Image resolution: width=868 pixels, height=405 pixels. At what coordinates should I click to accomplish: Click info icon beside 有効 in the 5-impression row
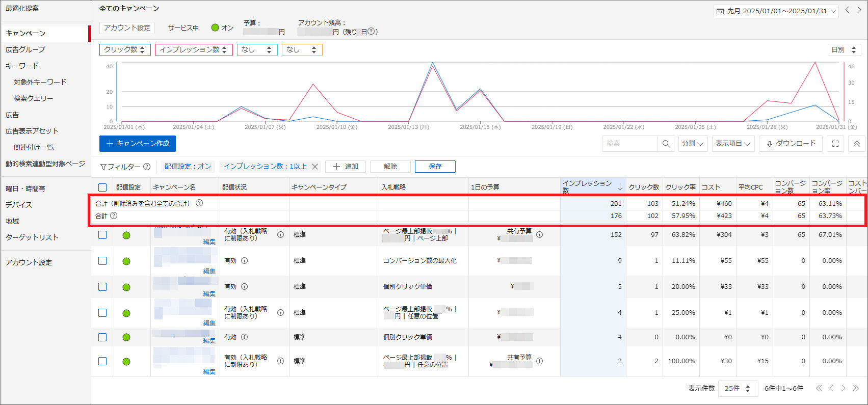244,287
